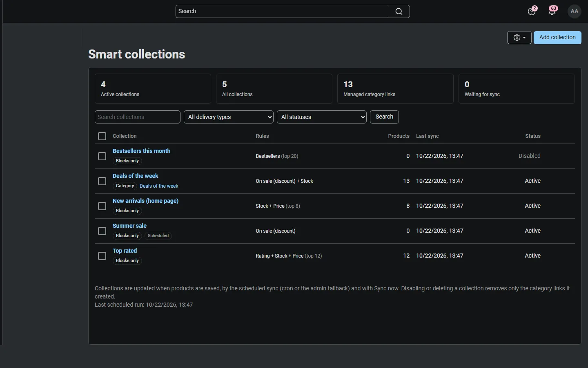
Task: Open the Deals of the week collection title
Action: [135, 176]
